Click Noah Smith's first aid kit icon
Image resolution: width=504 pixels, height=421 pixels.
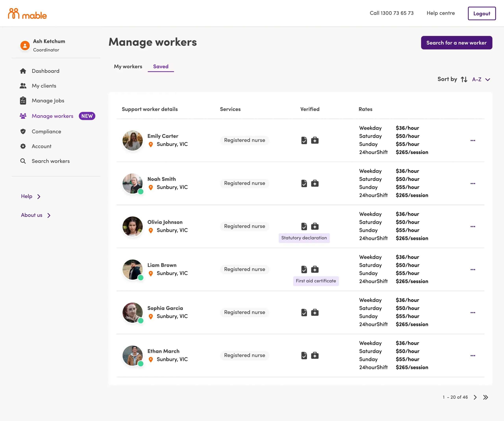coord(315,183)
